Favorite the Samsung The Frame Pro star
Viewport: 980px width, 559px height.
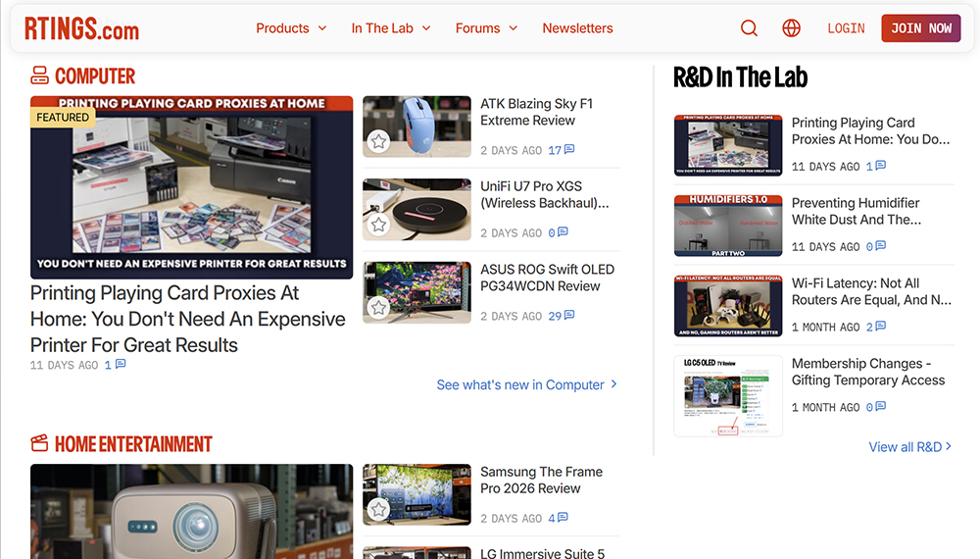(x=378, y=509)
